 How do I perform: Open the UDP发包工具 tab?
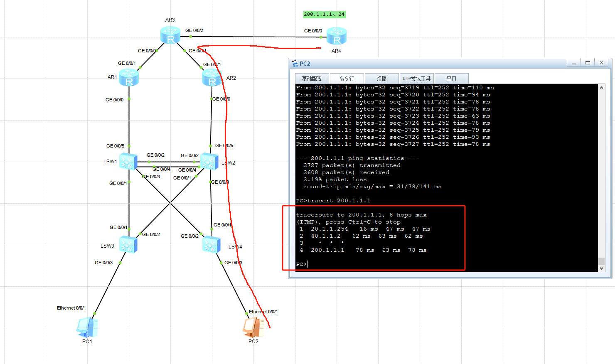point(416,79)
